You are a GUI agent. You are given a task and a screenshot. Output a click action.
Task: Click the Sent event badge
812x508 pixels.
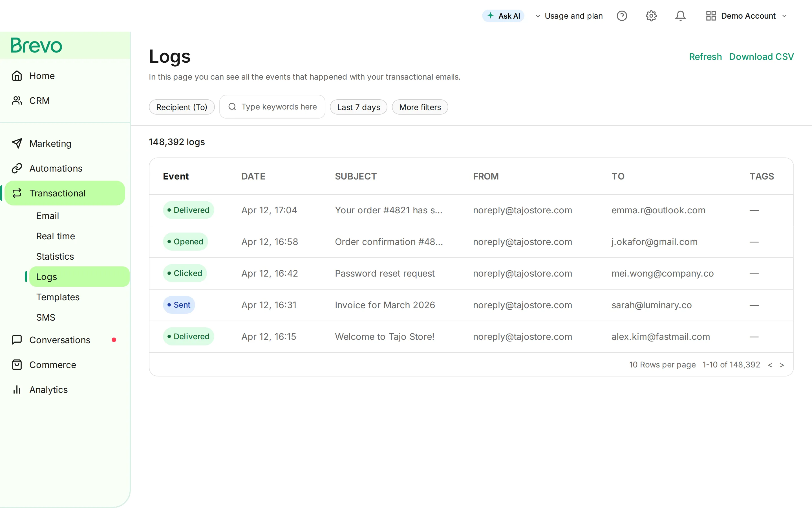pos(179,305)
